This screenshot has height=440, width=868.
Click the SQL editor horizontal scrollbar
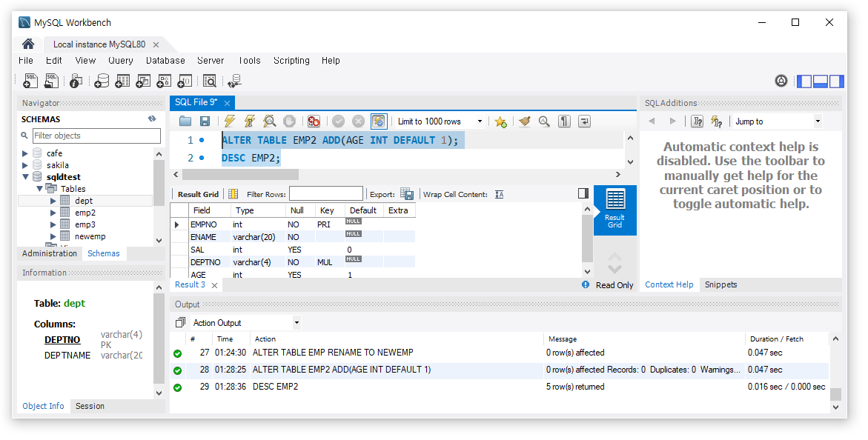tap(240, 175)
